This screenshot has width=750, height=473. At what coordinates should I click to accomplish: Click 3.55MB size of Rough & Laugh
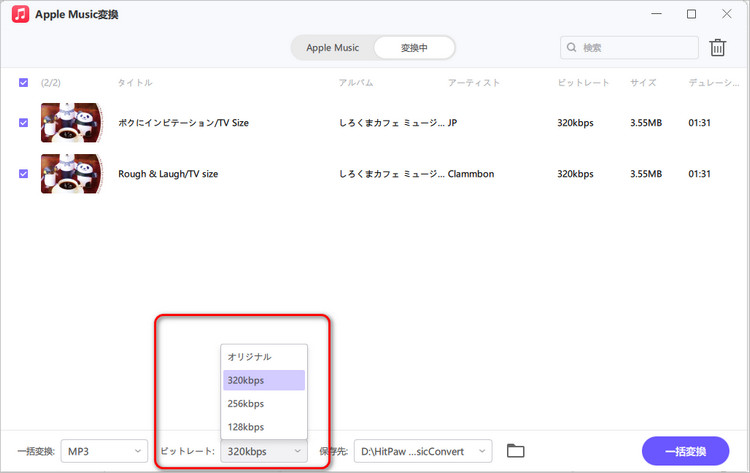[646, 174]
